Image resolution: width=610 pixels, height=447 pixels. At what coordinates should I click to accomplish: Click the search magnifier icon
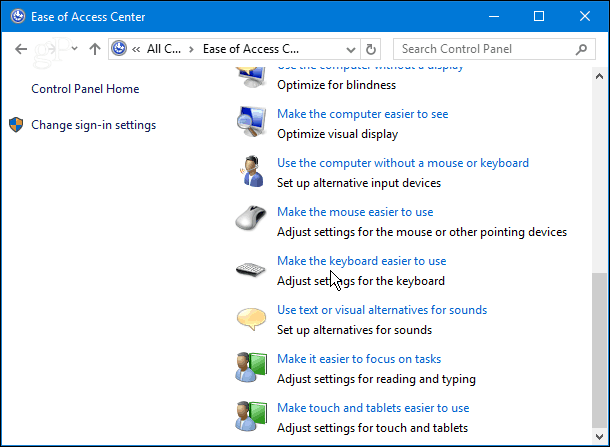pyautogui.click(x=581, y=49)
